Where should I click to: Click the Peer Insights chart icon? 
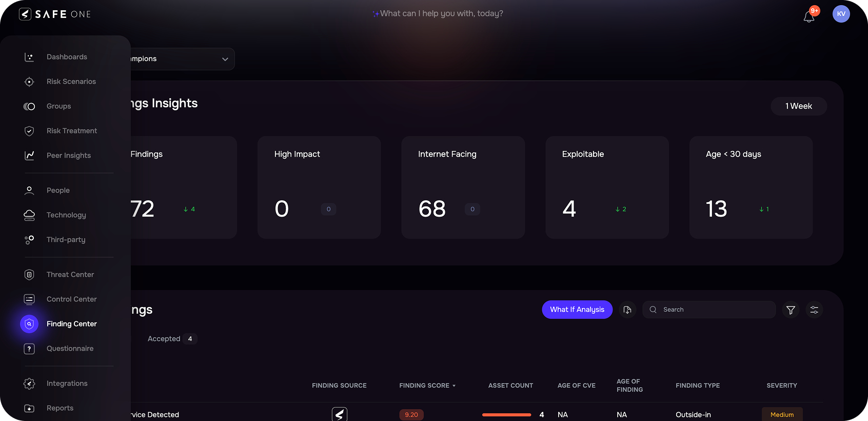(29, 156)
